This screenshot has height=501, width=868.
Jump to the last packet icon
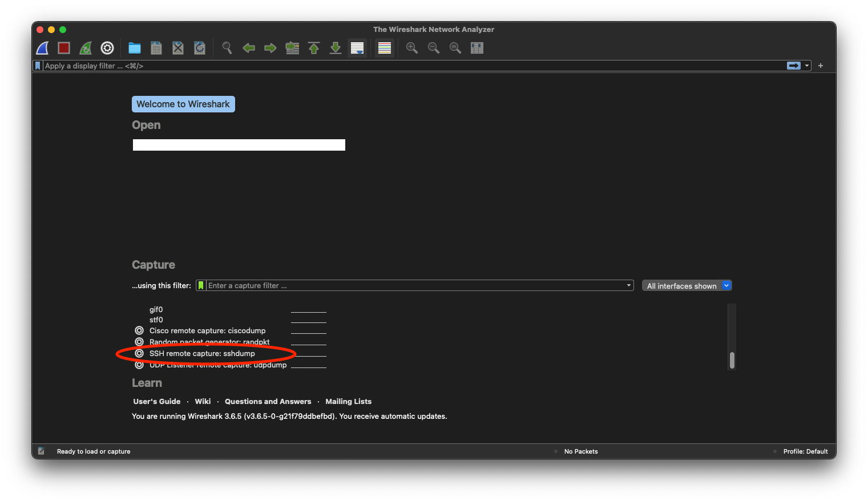click(336, 48)
